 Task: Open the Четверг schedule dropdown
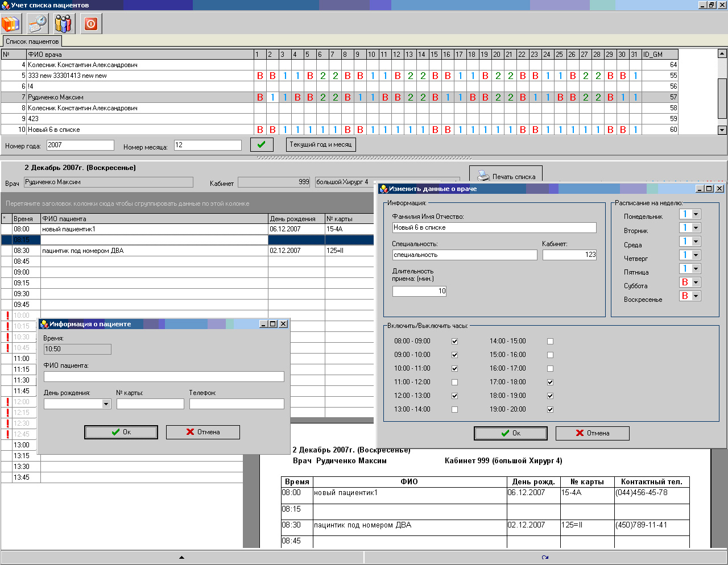click(696, 255)
